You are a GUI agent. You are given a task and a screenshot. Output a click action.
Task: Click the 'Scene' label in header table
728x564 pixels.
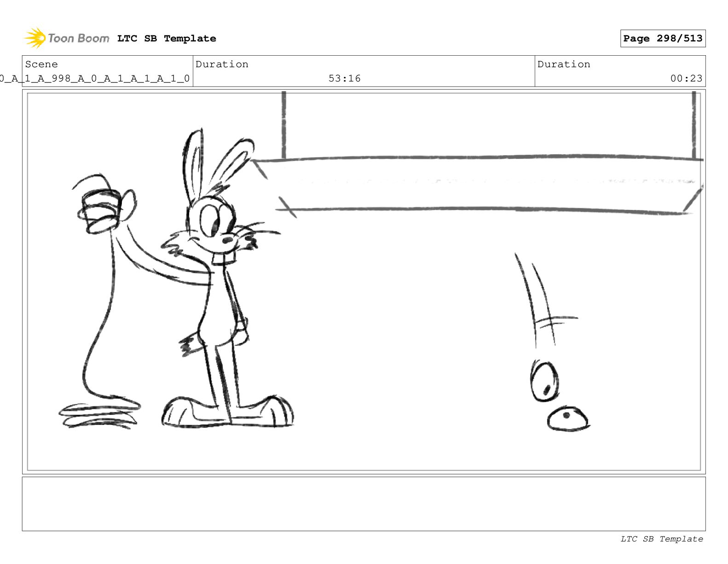41,64
